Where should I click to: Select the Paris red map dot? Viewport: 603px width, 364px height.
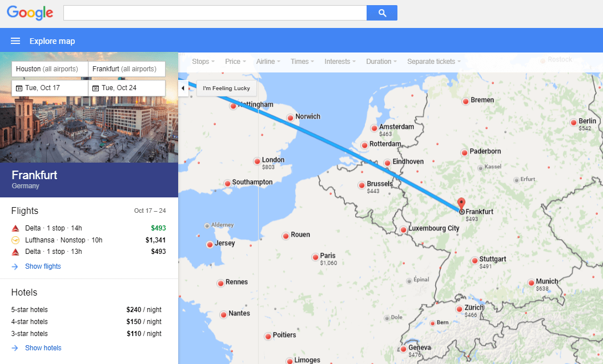click(x=315, y=257)
